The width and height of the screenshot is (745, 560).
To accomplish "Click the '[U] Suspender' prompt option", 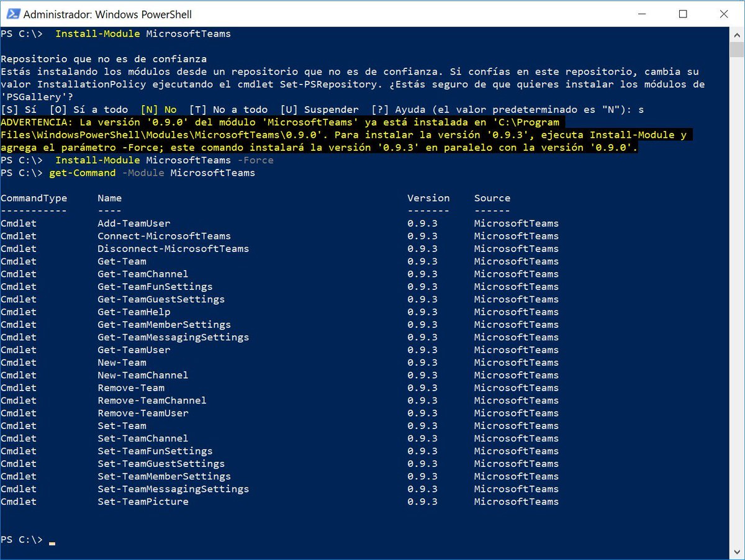I will (319, 109).
